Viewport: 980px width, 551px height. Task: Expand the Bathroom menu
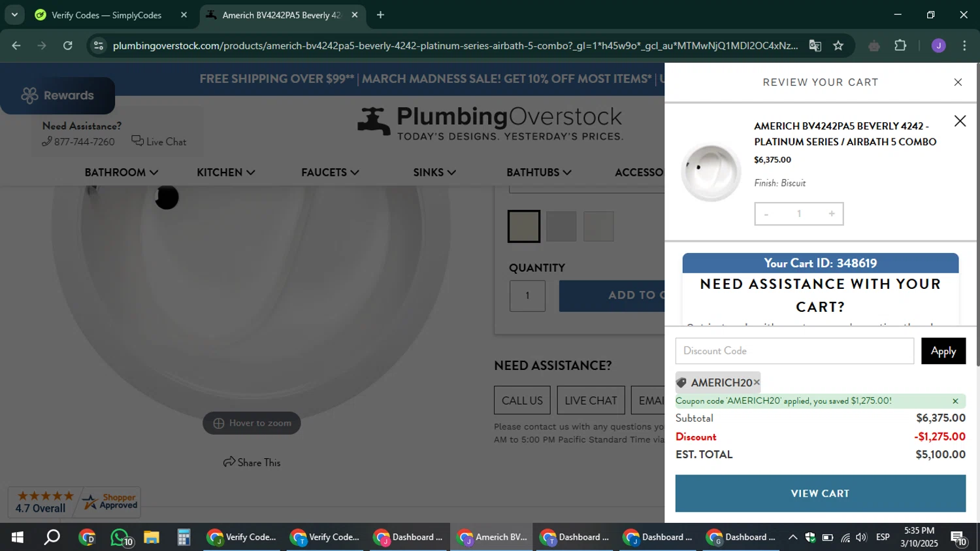[121, 173]
